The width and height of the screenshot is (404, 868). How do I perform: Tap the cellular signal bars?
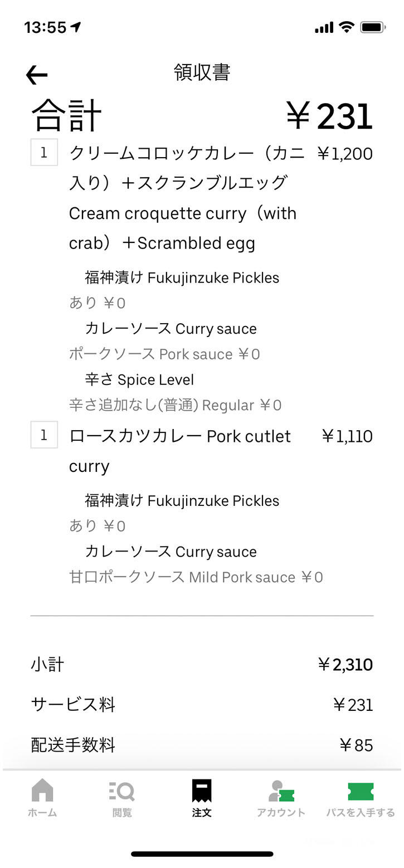[324, 27]
